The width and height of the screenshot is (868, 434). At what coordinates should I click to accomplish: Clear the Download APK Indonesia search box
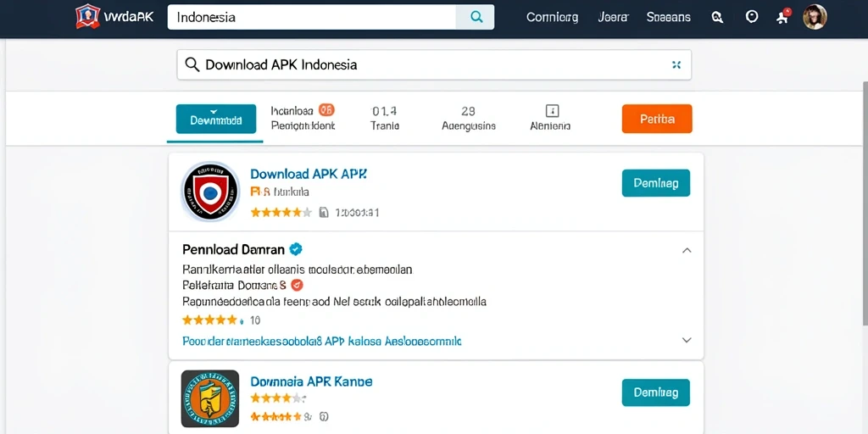[x=676, y=64]
